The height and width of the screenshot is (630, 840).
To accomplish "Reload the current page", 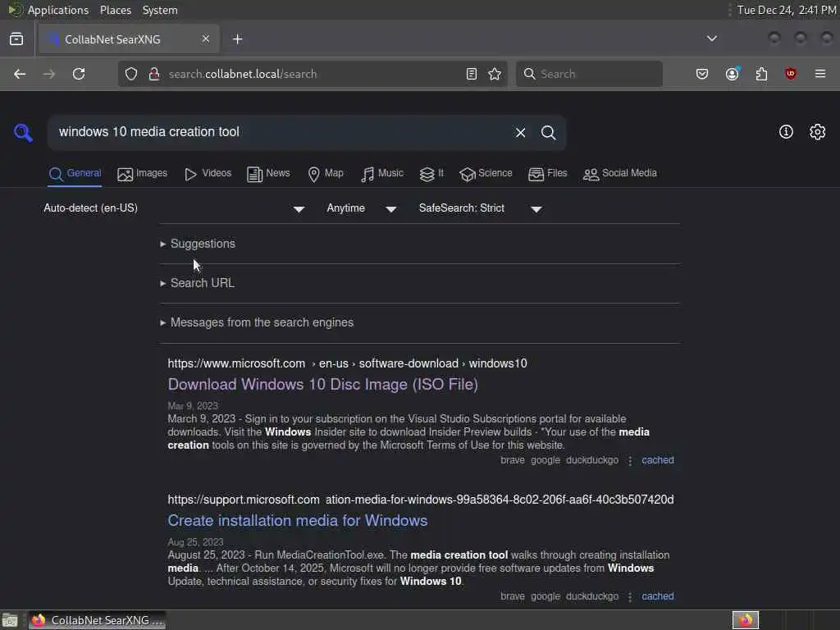I will pos(79,74).
